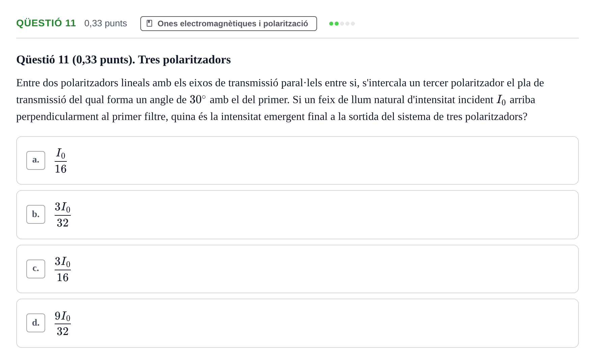
Task: Click the Tres polaritzadors question title
Action: 123,60
